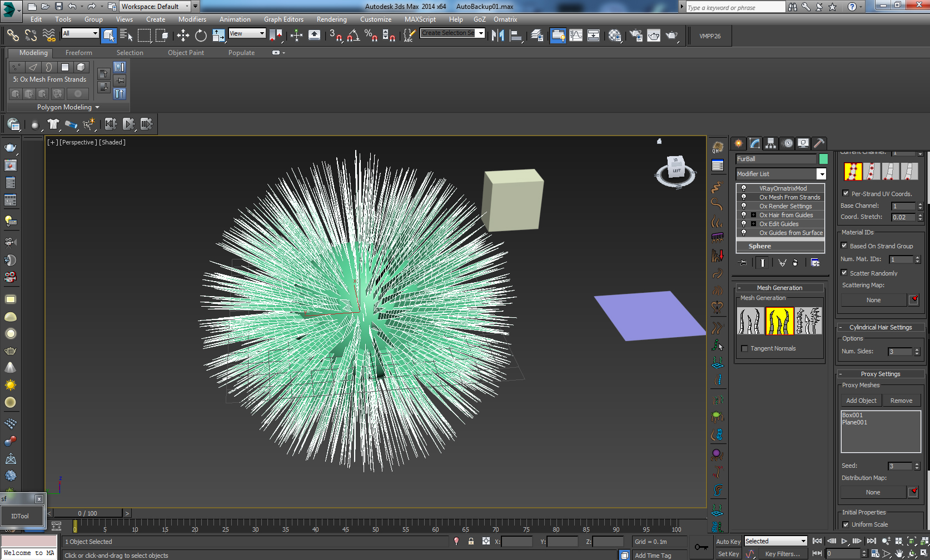Select the Move transform tool

click(183, 36)
